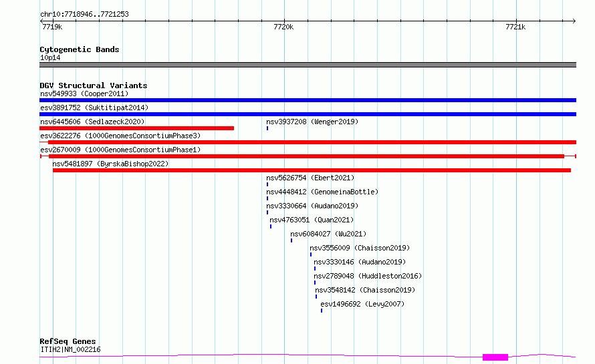
Task: Open esv2670009 (1000GenomesConsortiumPhase1) label
Action: (120, 150)
